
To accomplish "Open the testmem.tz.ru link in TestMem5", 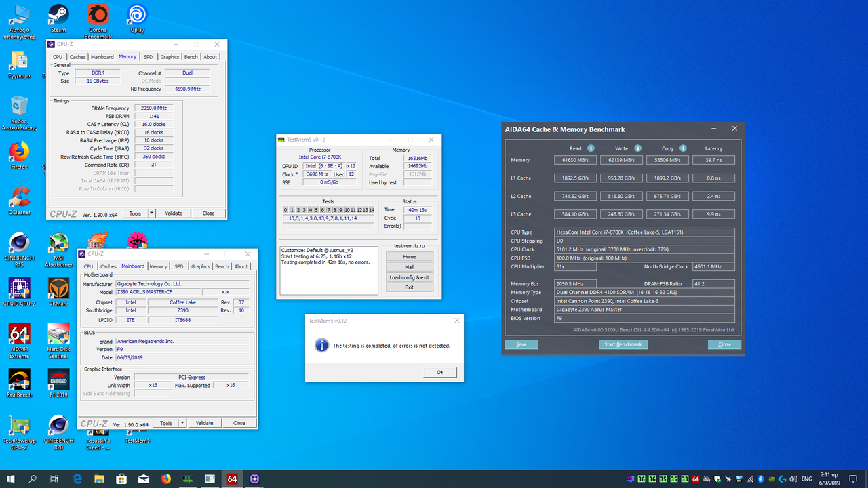I will click(x=409, y=247).
